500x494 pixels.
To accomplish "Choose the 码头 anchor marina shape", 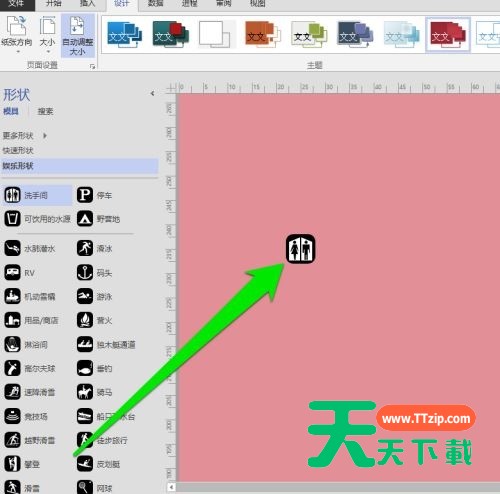I will click(x=95, y=273).
